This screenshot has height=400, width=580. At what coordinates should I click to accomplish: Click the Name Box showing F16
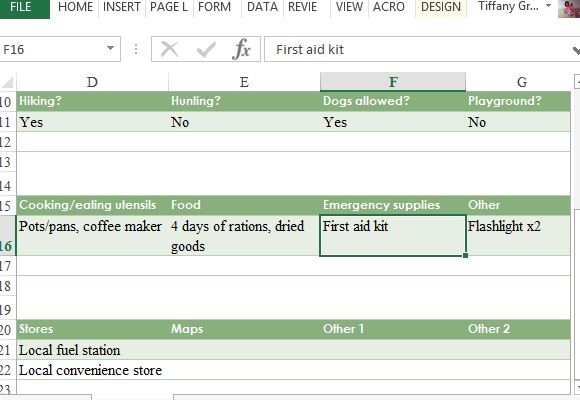52,49
